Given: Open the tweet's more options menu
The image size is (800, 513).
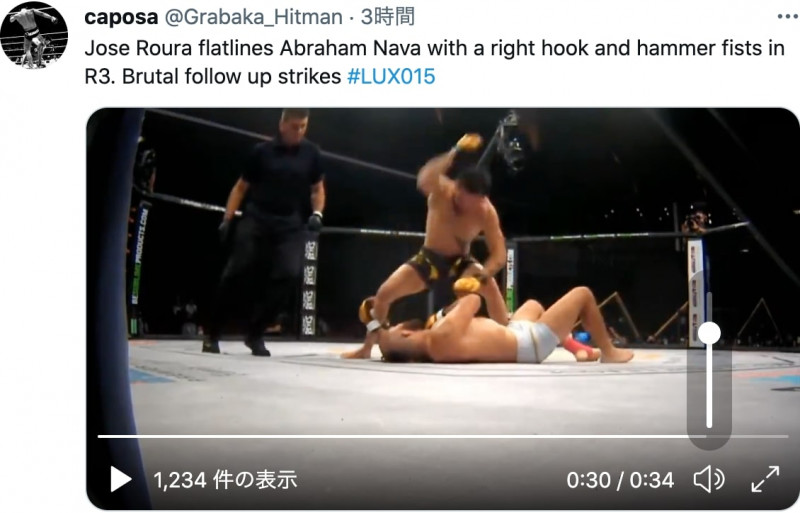Looking at the screenshot, I should pyautogui.click(x=788, y=17).
